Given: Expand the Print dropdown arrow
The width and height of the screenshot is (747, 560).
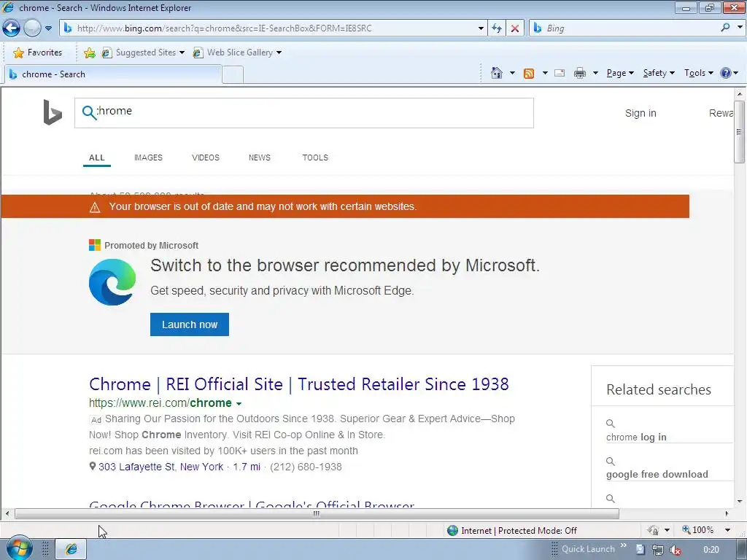Looking at the screenshot, I should coord(595,73).
